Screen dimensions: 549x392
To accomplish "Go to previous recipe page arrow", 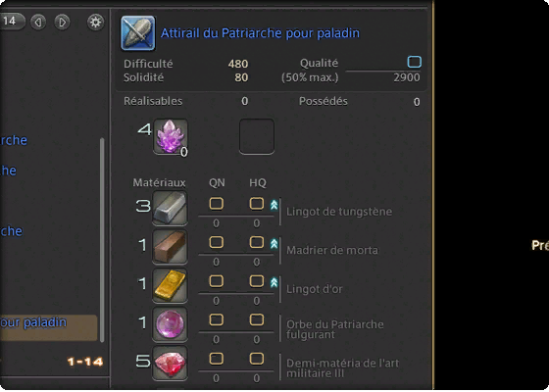I will [x=38, y=22].
